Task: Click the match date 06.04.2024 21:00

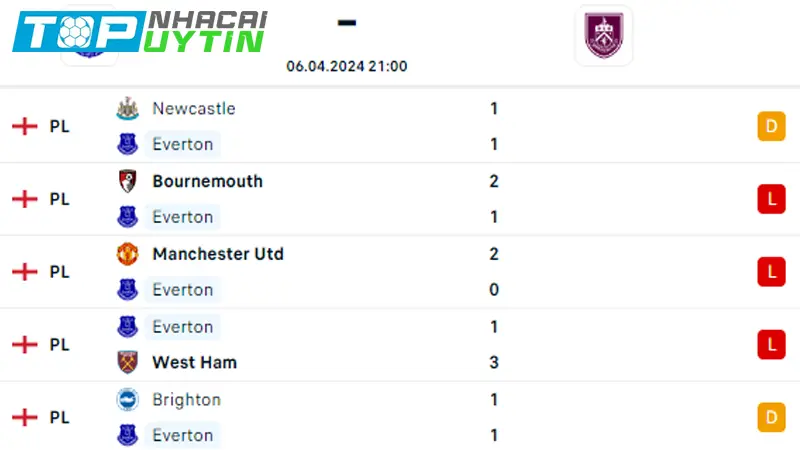Action: (346, 66)
